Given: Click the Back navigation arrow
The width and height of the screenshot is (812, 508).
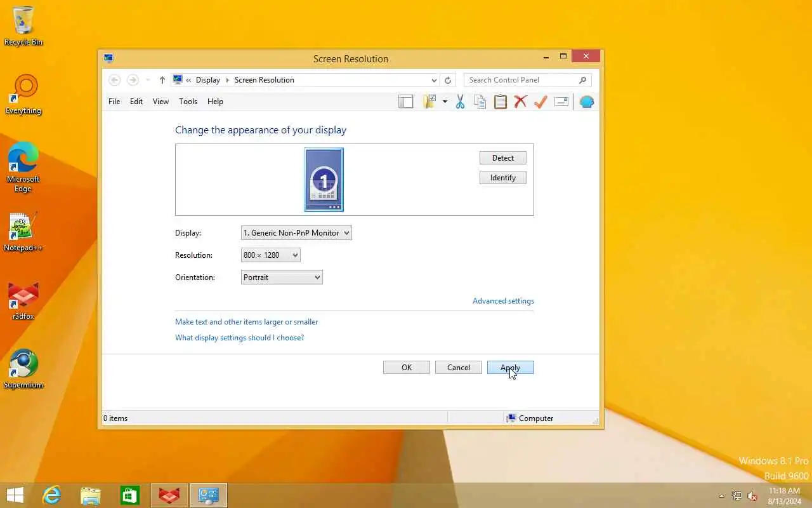Looking at the screenshot, I should pyautogui.click(x=114, y=80).
